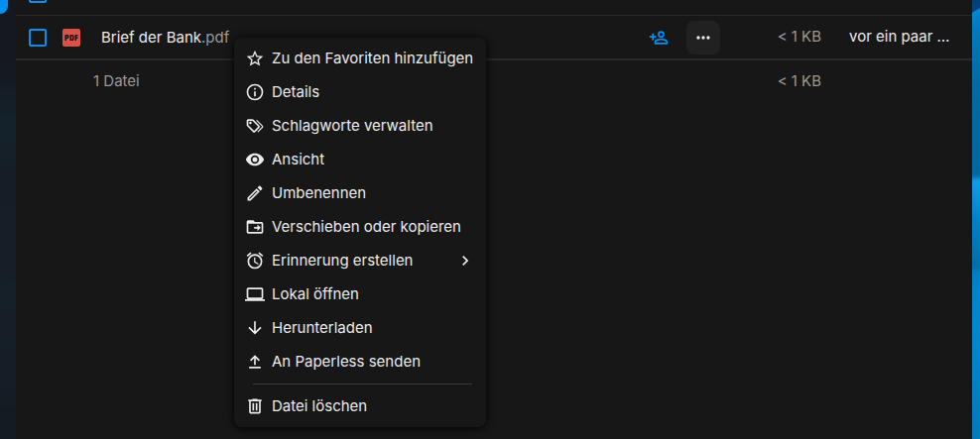Expand the Erinnerung erstellen submenu chevron
980x439 pixels.
465,261
